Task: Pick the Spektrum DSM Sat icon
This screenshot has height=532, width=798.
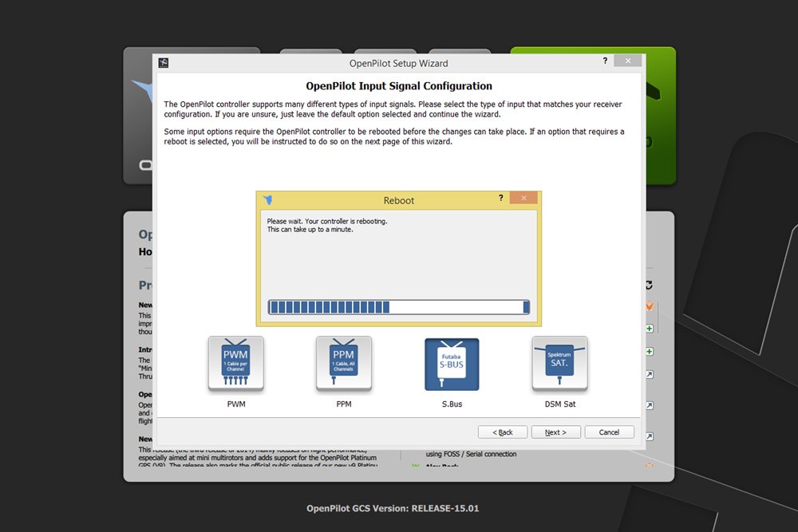Action: (560, 364)
